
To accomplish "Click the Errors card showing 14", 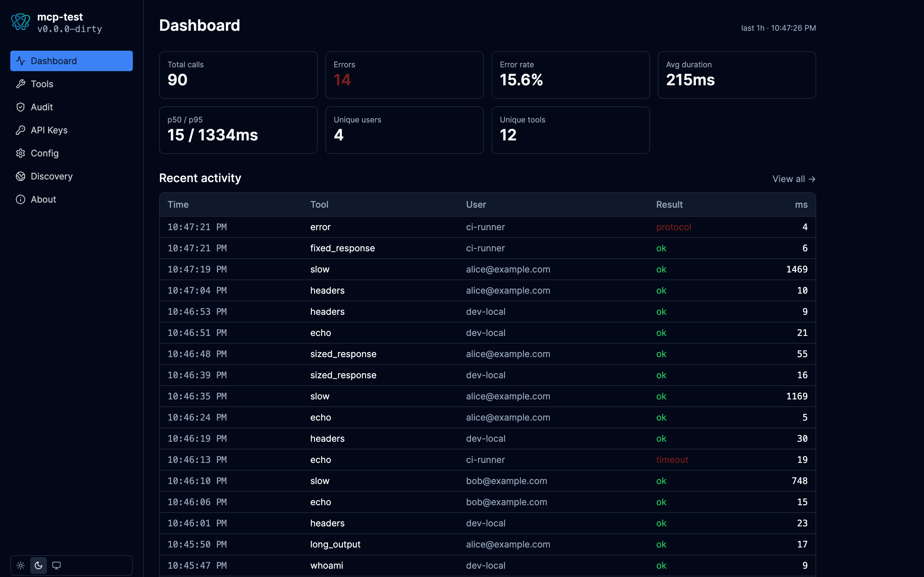I will click(404, 75).
